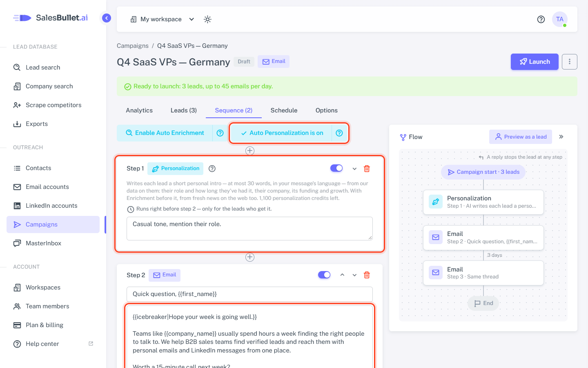Select the Personalization node in Flow
This screenshot has width=588, height=368.
[x=483, y=202]
